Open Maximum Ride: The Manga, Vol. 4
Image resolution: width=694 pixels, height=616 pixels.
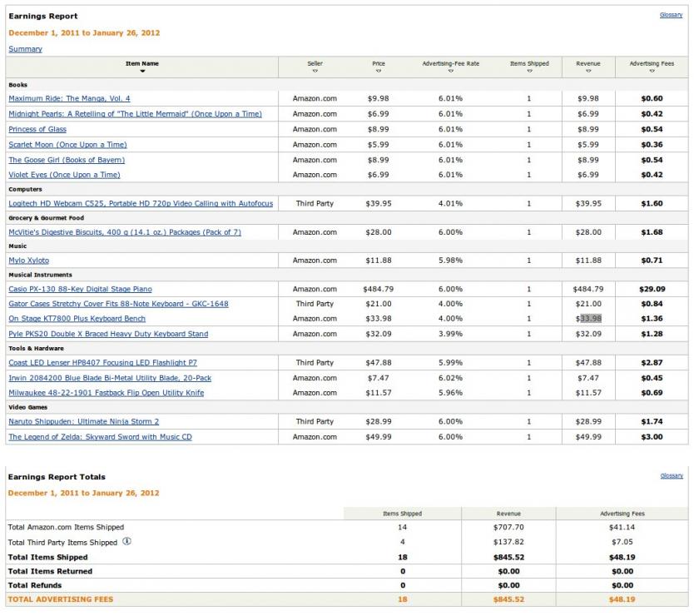70,98
